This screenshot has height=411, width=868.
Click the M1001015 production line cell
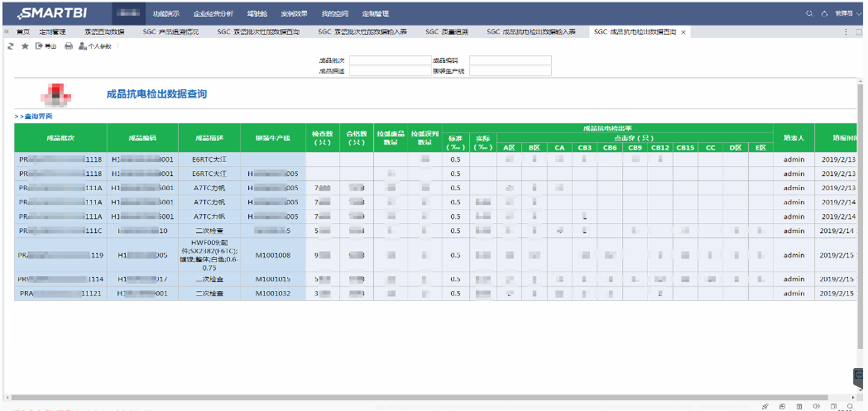[x=273, y=279]
